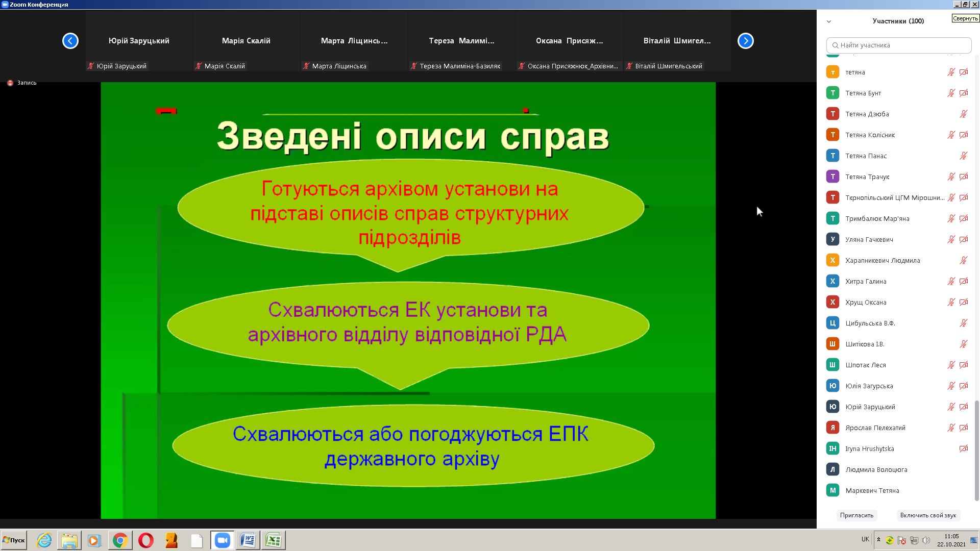
Task: Open Opera browser from taskbar
Action: tap(146, 540)
